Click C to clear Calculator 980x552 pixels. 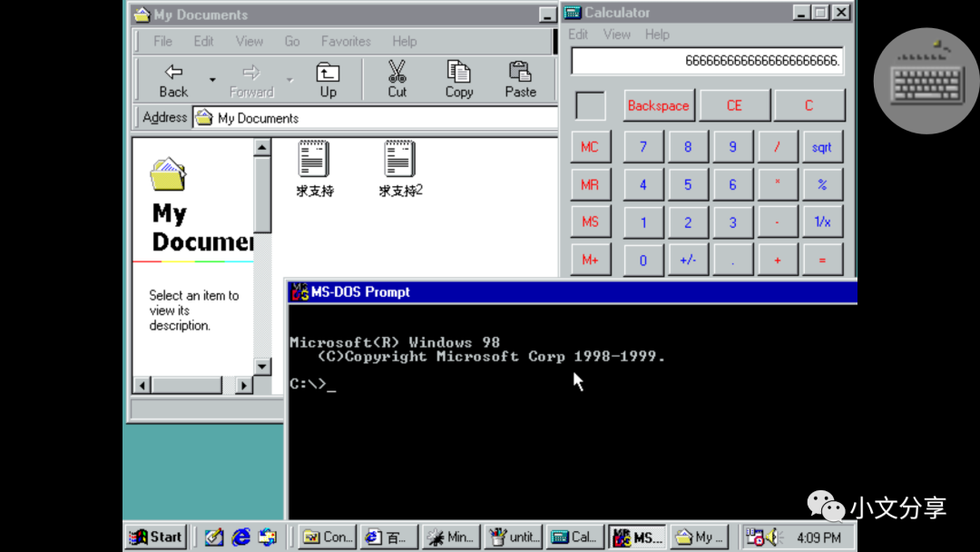click(808, 105)
